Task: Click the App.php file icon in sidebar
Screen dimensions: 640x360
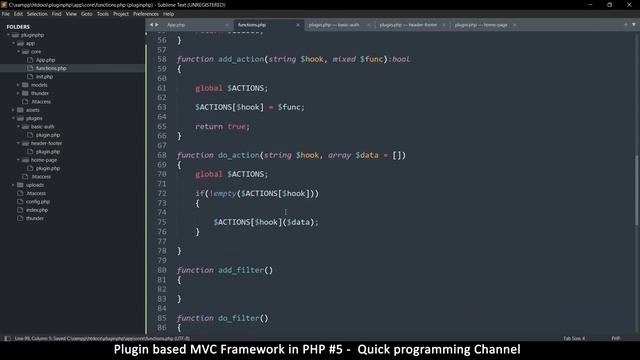Action: 30,60
